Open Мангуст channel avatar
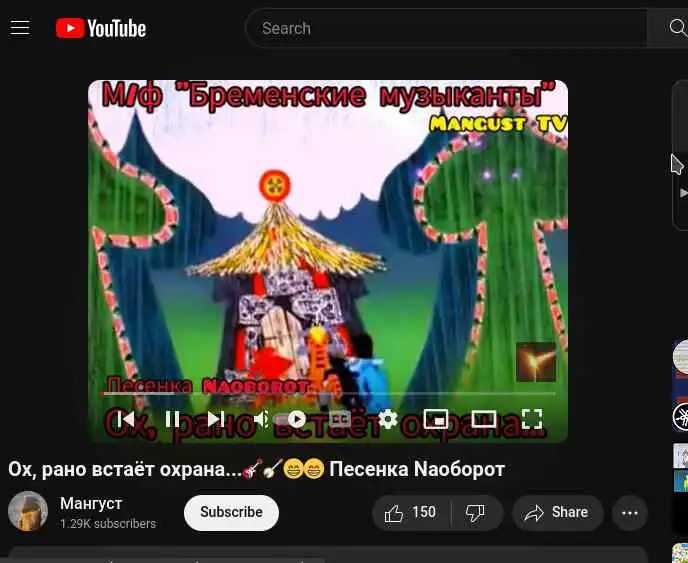 [x=28, y=511]
